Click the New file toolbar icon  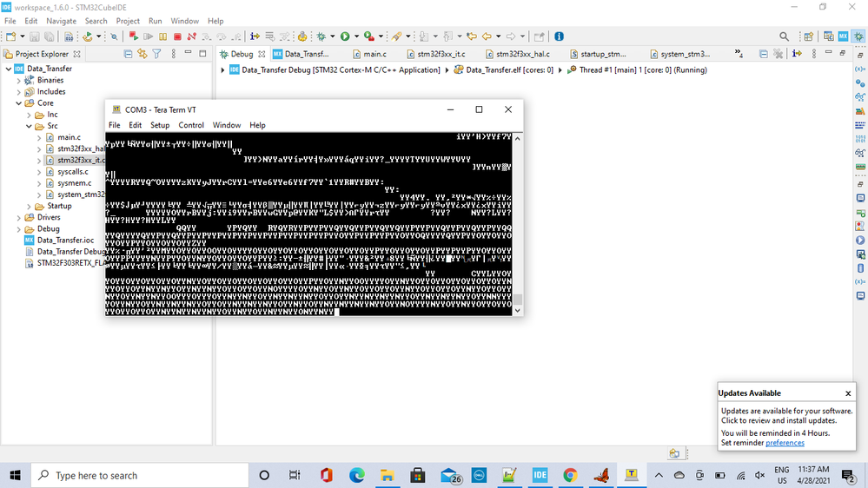point(10,36)
